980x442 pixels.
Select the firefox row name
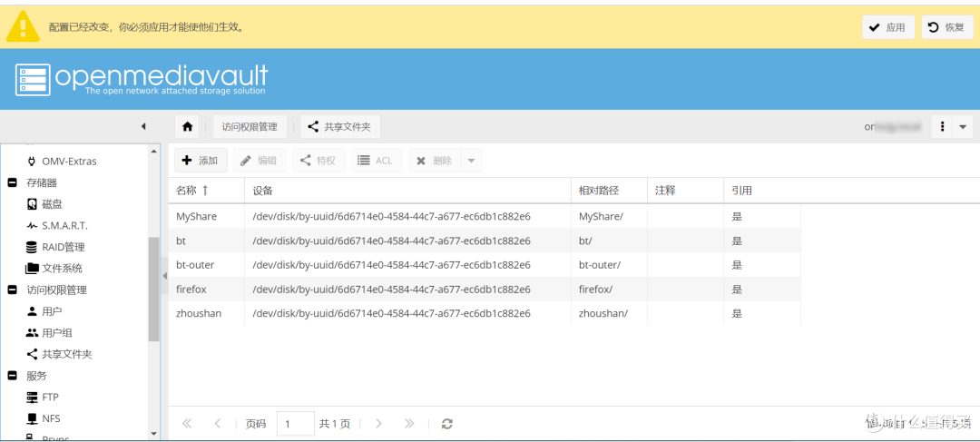point(191,290)
